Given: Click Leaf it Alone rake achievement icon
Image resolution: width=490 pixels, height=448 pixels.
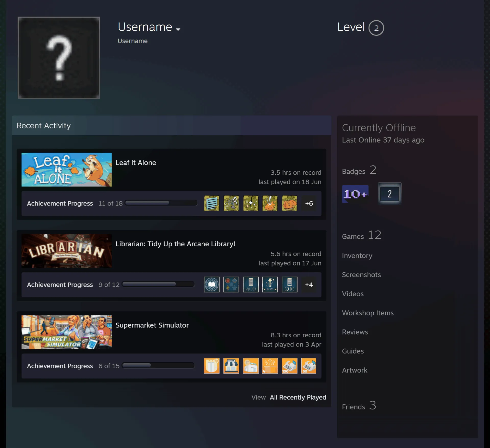Looking at the screenshot, I should [231, 203].
